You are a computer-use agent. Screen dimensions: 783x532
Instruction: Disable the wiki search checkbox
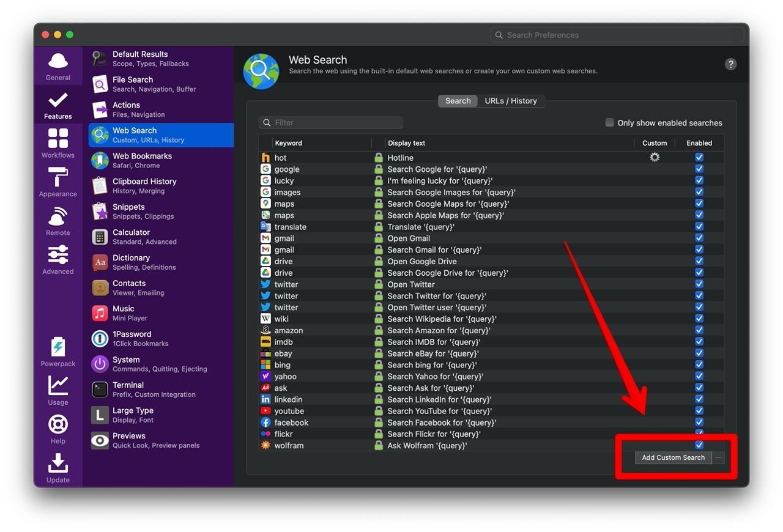[699, 319]
